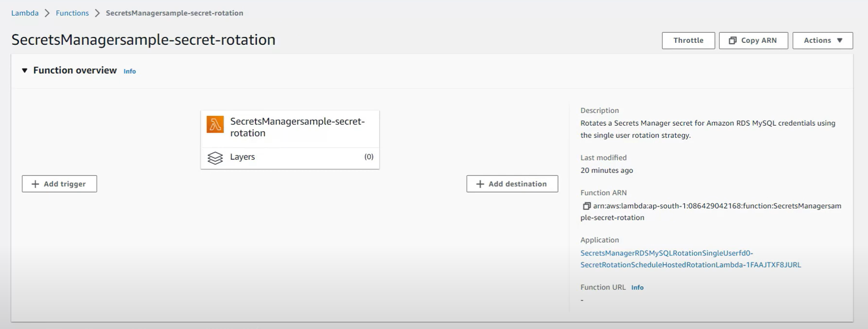Click '20 minutes ago' last modified value
This screenshot has height=329, width=868.
tap(606, 170)
